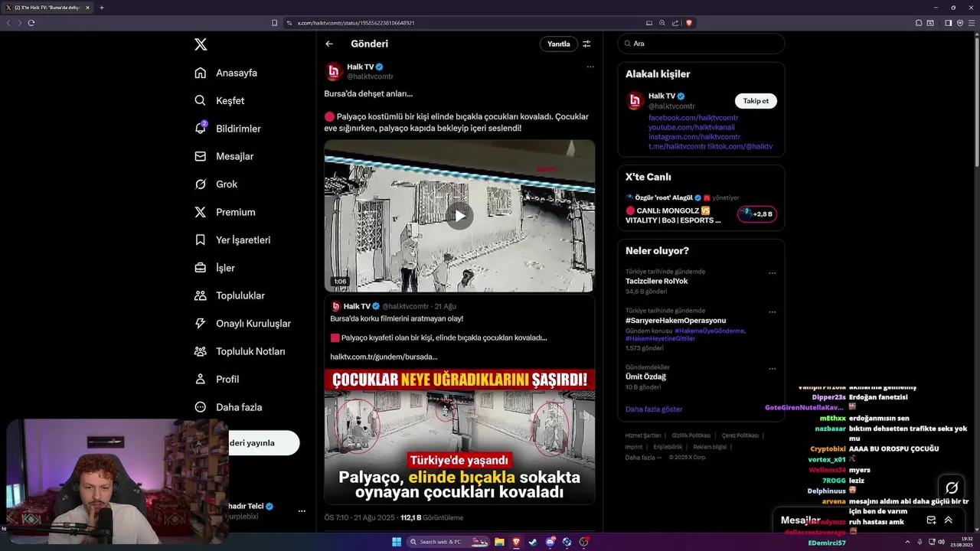980x551 pixels.
Task: Open Tacizcilere RolYok trend
Action: (657, 281)
